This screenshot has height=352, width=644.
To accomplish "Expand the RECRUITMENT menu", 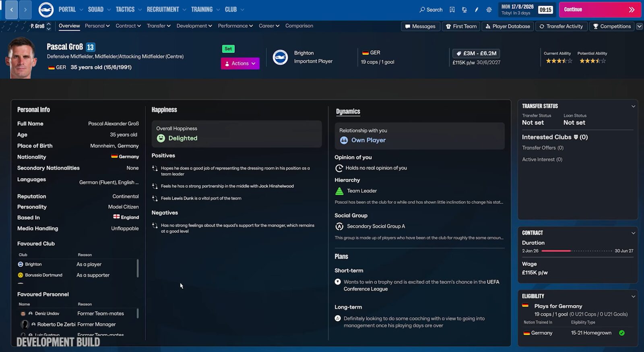I will [166, 10].
